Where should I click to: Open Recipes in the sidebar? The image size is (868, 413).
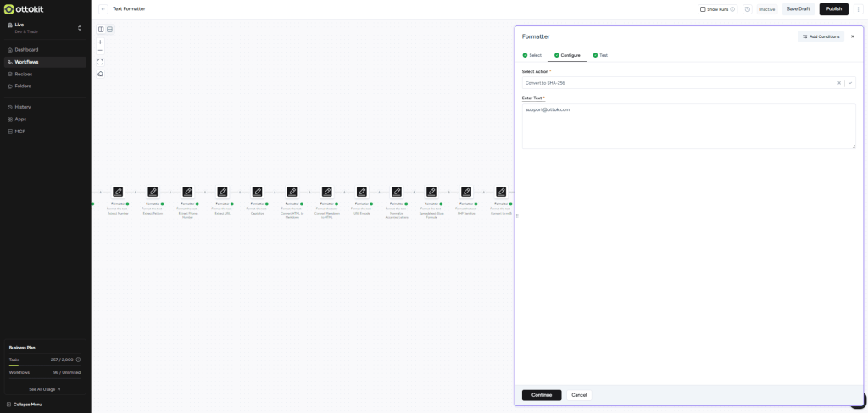(23, 75)
